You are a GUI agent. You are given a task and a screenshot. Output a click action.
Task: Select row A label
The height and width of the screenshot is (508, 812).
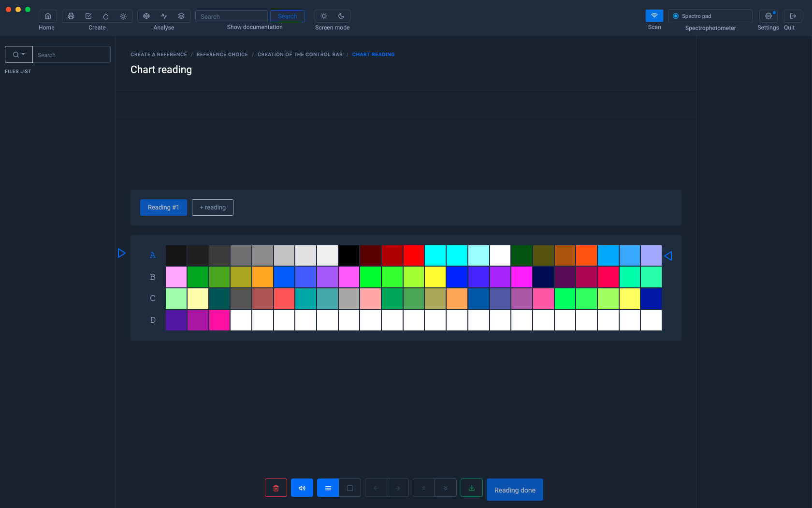tap(153, 255)
